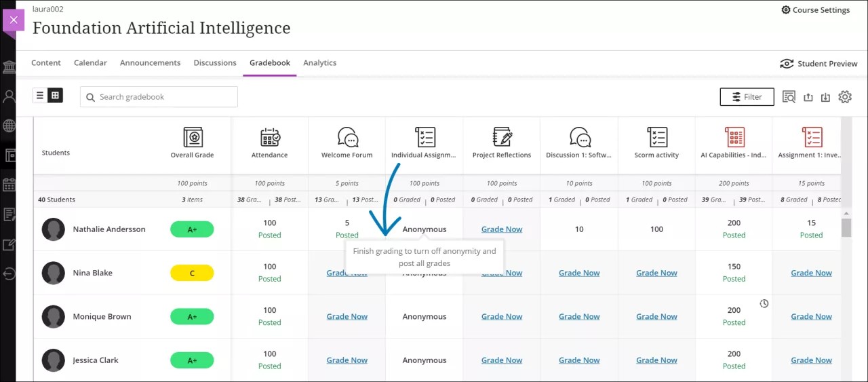Open the Filter options
Screen dimensions: 868x382
[747, 97]
